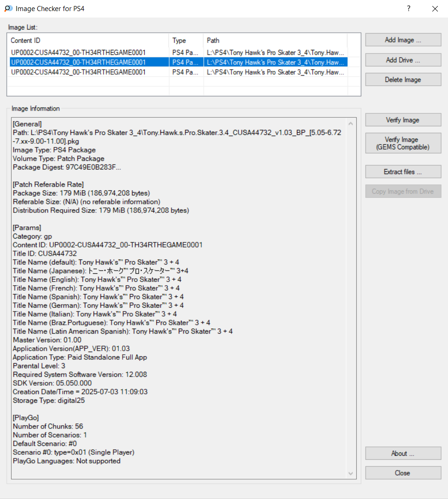This screenshot has width=448, height=499.
Task: Click the Title ID: CUSA44732 line
Action: click(x=45, y=253)
